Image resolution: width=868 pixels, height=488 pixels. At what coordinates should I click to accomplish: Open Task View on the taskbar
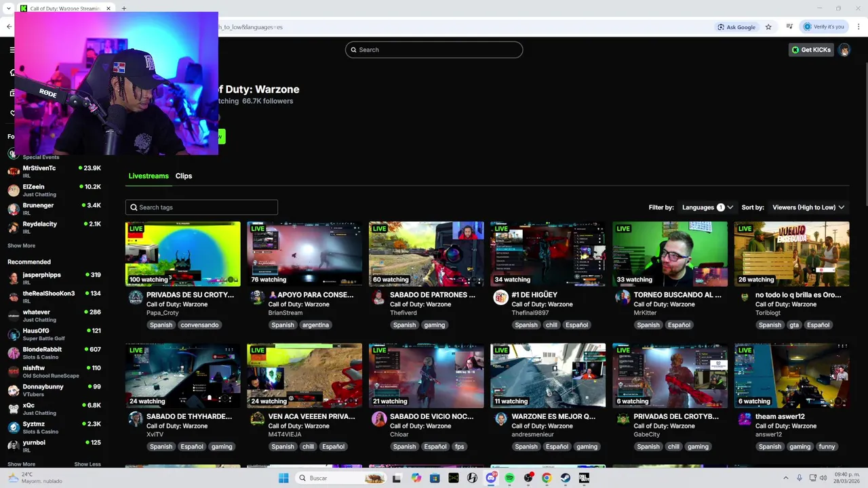(x=397, y=478)
